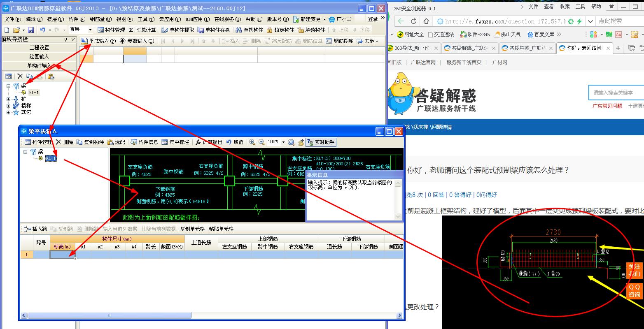Select KL-1 in the beam dialog tree
Image resolution: width=644 pixels, height=329 pixels.
(51, 158)
